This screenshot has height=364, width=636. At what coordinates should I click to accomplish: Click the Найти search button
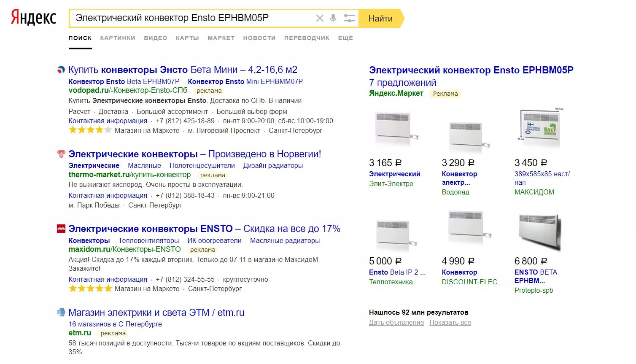pyautogui.click(x=381, y=18)
